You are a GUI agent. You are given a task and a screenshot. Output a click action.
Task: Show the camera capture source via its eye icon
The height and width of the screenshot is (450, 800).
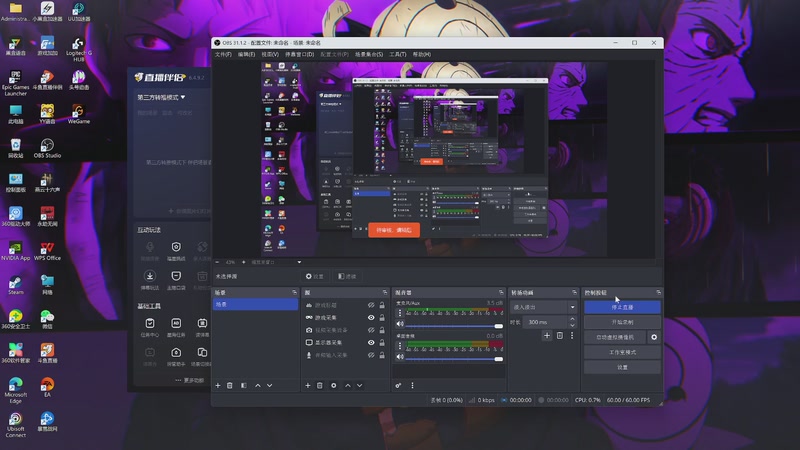click(x=371, y=330)
